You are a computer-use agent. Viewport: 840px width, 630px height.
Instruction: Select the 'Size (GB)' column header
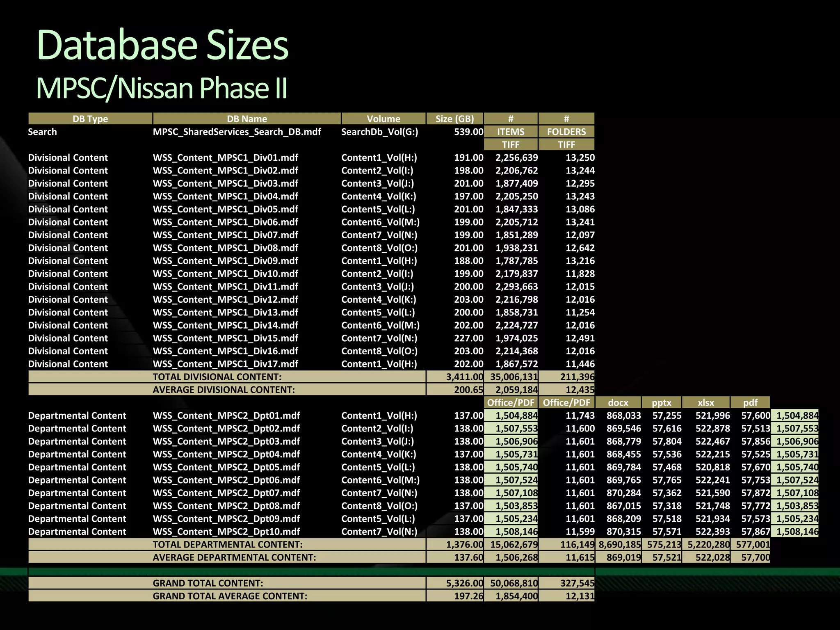pyautogui.click(x=455, y=119)
